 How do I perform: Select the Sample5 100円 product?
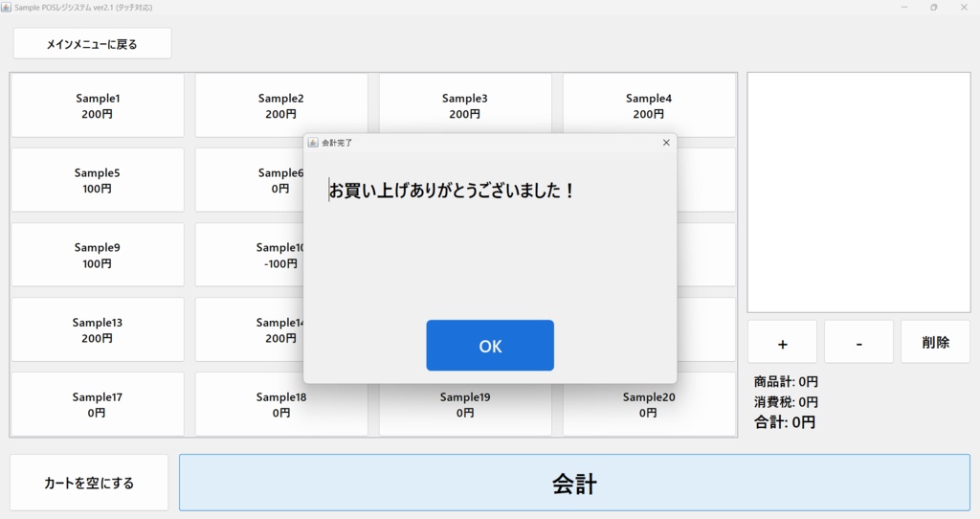tap(98, 180)
